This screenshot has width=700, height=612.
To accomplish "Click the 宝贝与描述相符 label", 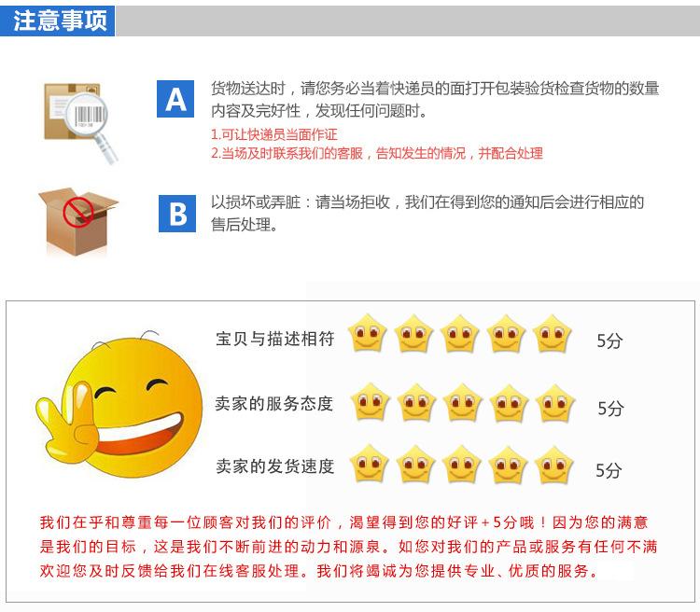I will [275, 339].
